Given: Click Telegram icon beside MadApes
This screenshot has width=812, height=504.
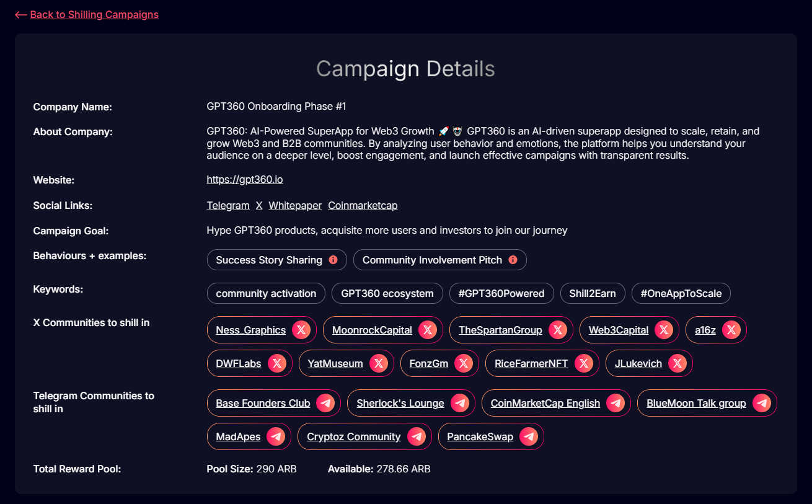Looking at the screenshot, I should click(x=276, y=436).
